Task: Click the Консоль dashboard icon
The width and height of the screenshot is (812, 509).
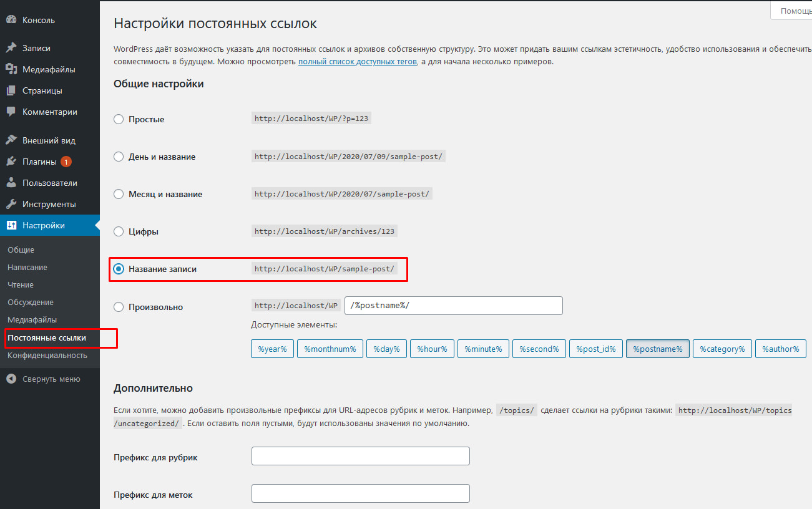Action: click(11, 20)
